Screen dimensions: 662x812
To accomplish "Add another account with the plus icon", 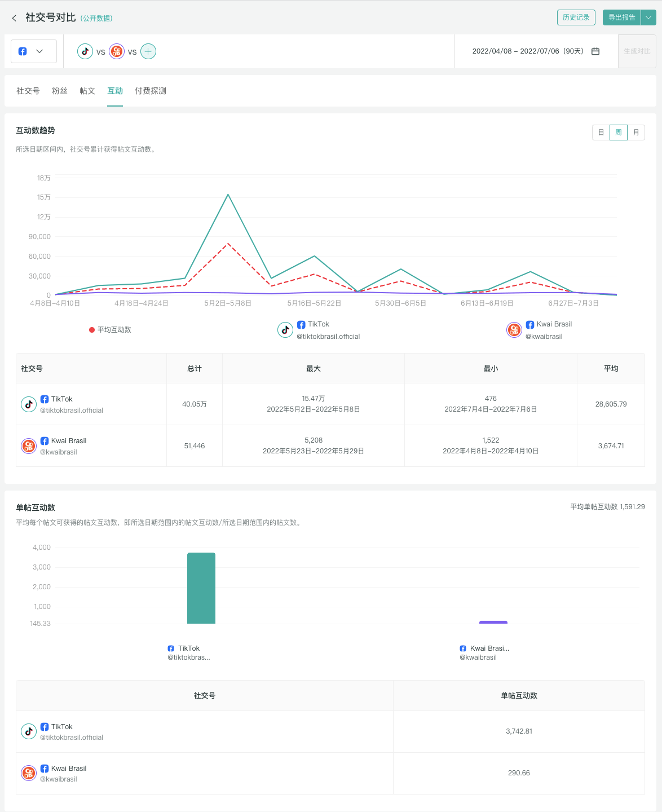I will [x=148, y=51].
